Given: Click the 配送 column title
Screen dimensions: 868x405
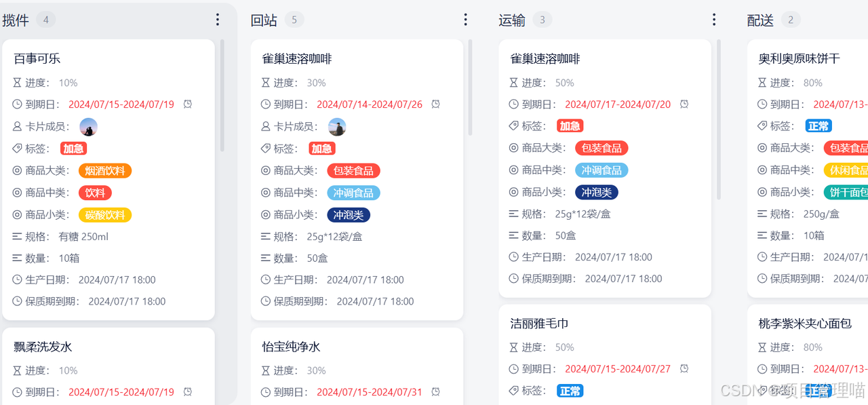Looking at the screenshot, I should (x=760, y=20).
